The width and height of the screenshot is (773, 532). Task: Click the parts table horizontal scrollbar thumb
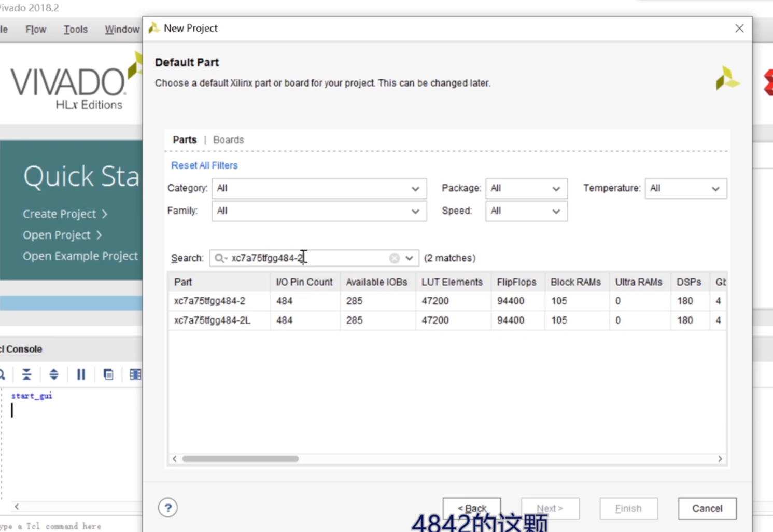241,459
